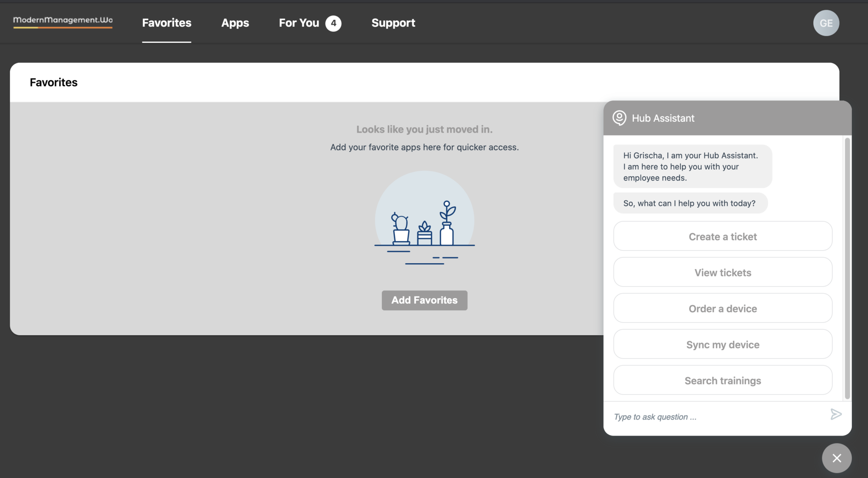Click the For You notification badge showing 4
868x478 pixels.
pyautogui.click(x=333, y=23)
